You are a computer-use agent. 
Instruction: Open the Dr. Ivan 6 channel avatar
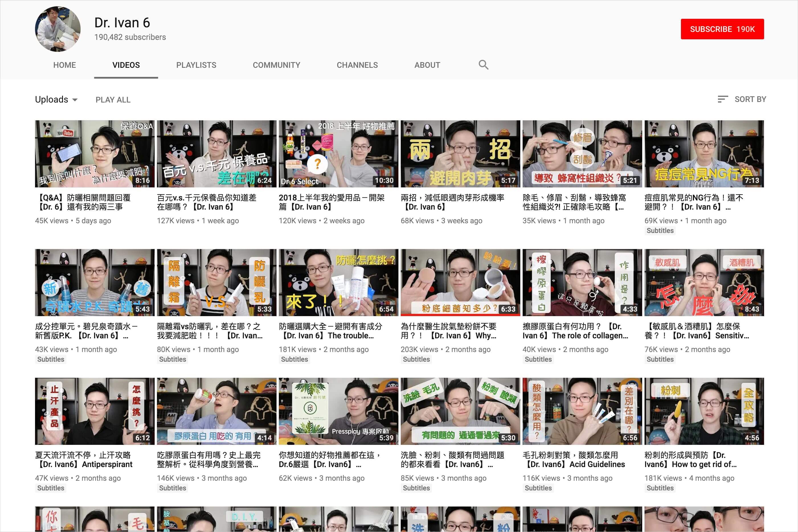point(58,29)
